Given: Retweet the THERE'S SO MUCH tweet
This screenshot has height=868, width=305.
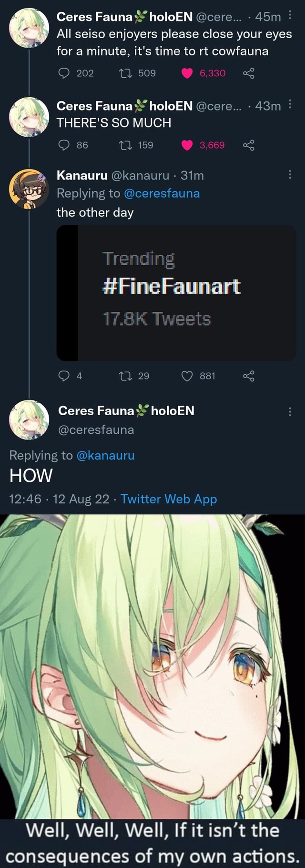Looking at the screenshot, I should tap(125, 145).
